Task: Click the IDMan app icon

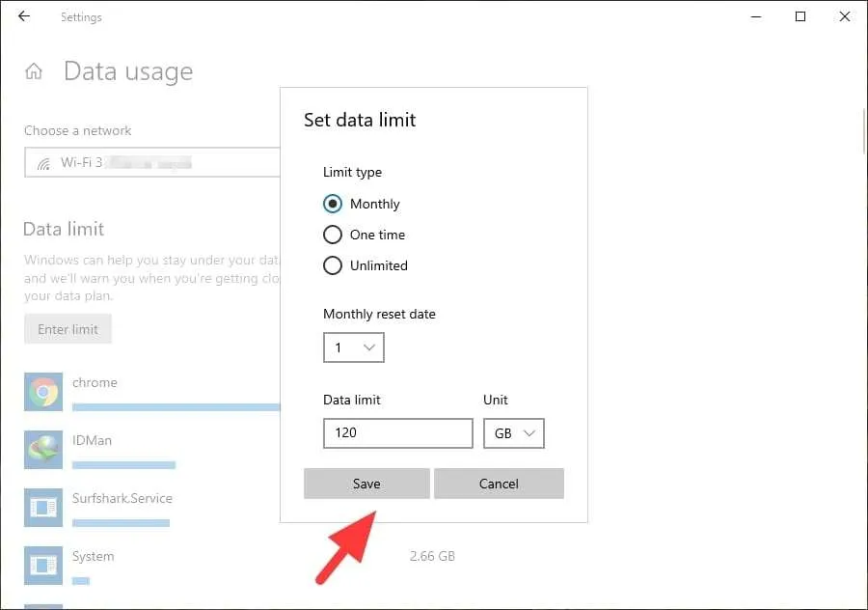Action: pyautogui.click(x=43, y=450)
